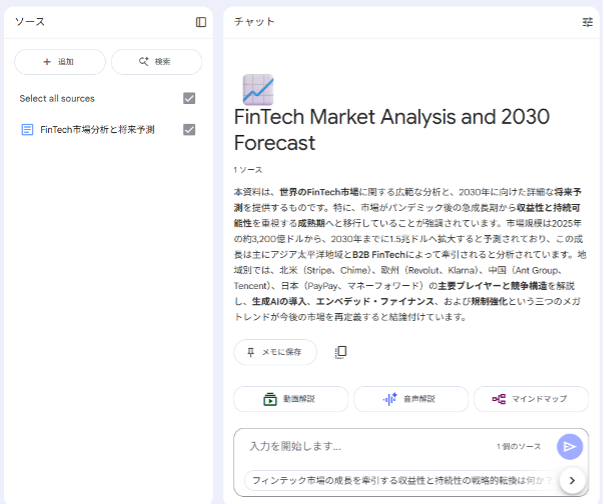Click the blue send arrow button
Screen dimensions: 604x504
pos(570,446)
